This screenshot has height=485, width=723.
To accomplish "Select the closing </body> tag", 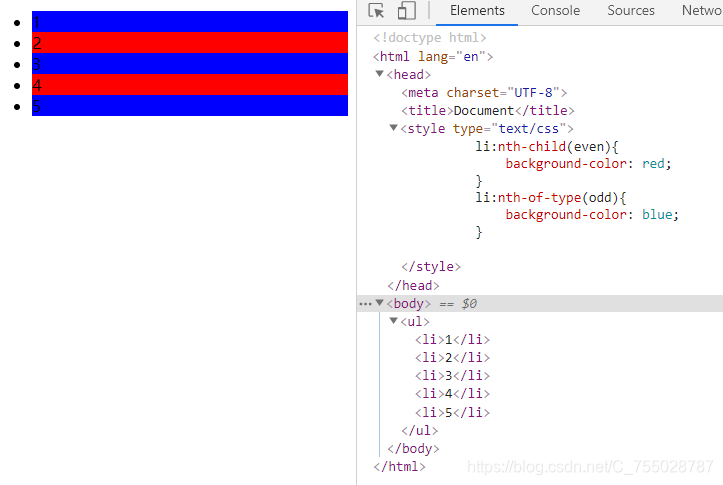I will point(414,449).
